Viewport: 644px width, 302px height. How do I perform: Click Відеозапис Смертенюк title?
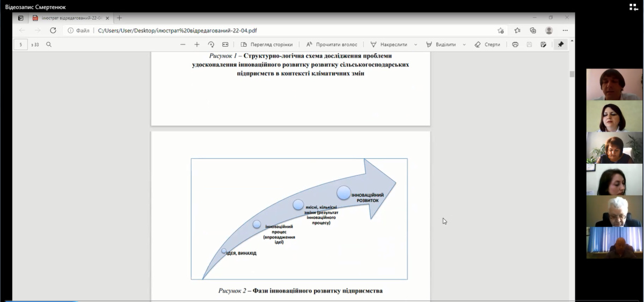click(35, 7)
